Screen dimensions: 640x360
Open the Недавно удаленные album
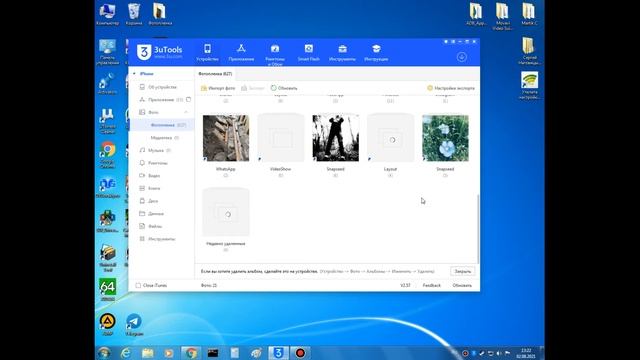coord(226,212)
